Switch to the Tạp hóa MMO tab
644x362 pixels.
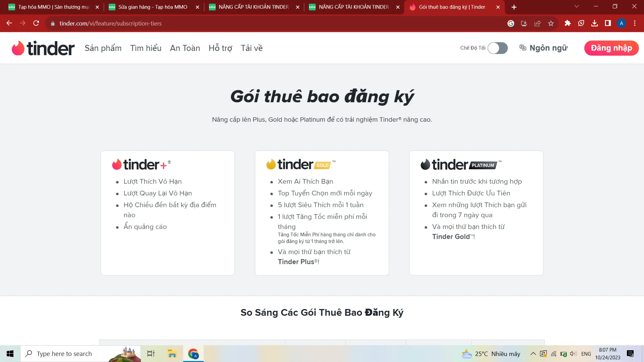point(54,7)
